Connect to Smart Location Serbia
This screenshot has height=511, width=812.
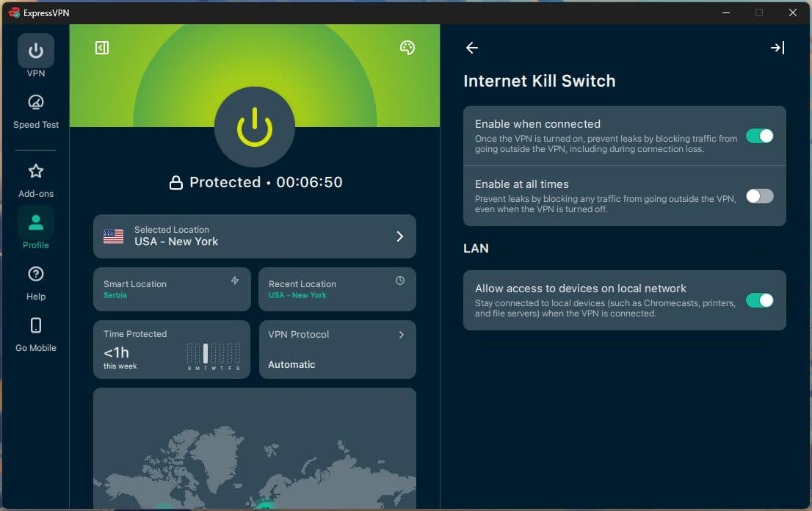click(172, 289)
